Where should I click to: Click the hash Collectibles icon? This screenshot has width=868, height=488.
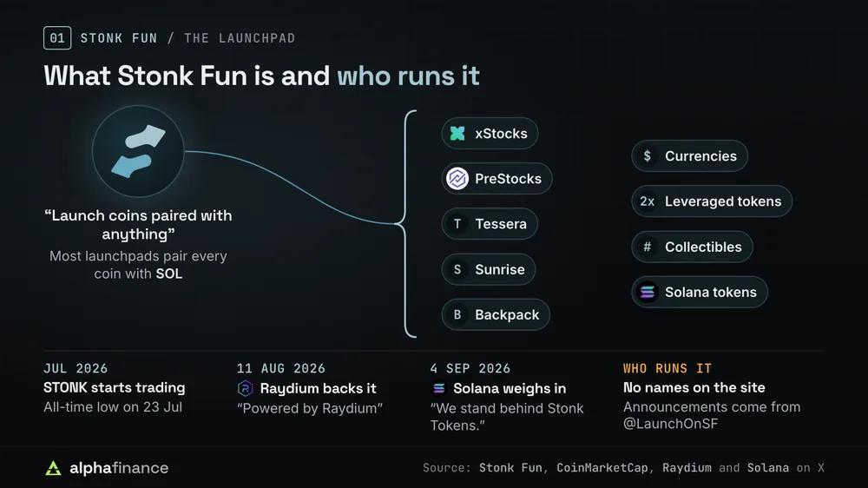(648, 247)
